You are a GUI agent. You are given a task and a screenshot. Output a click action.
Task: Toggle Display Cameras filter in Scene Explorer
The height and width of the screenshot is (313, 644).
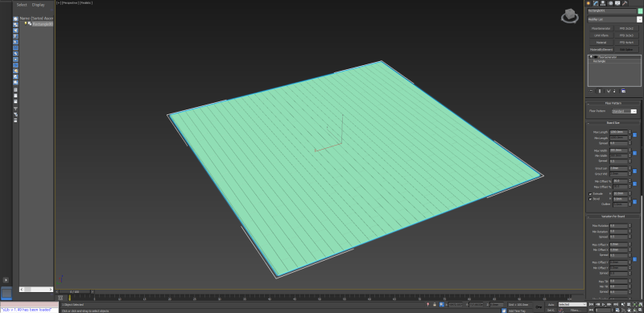(x=15, y=36)
